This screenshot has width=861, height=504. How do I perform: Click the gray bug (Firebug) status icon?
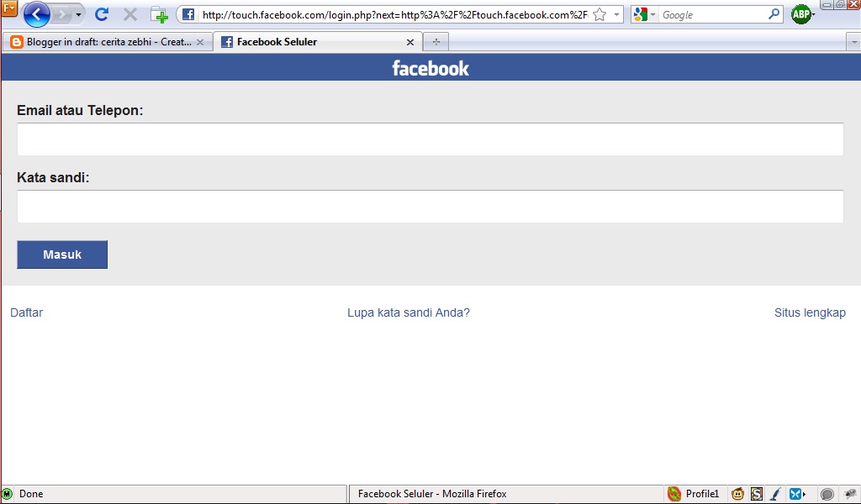click(x=850, y=494)
